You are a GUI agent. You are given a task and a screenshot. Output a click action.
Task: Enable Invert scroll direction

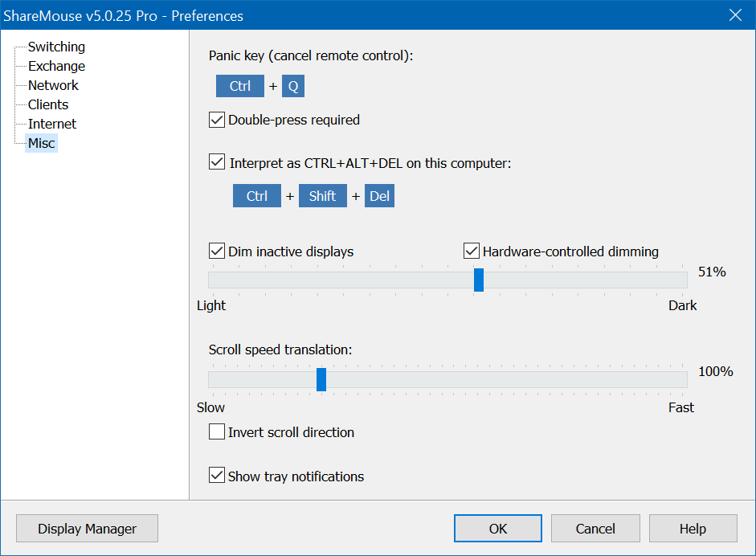tap(216, 432)
